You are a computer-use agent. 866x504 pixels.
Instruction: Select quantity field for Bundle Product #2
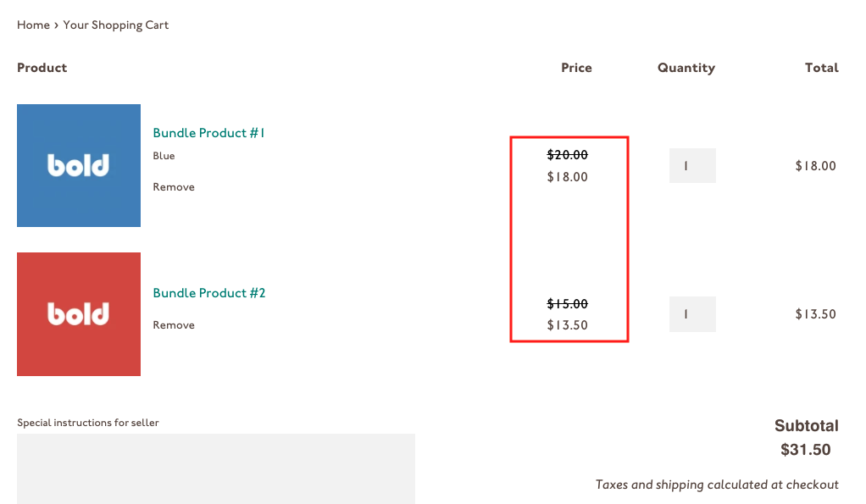click(x=692, y=314)
